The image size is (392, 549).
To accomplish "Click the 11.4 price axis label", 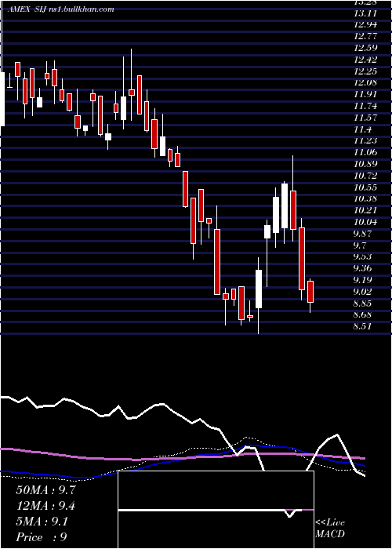I will pyautogui.click(x=362, y=129).
